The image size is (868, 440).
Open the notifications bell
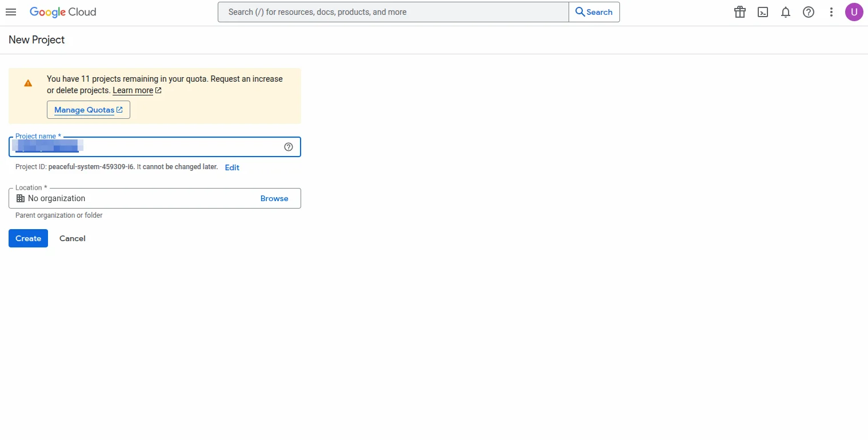785,12
